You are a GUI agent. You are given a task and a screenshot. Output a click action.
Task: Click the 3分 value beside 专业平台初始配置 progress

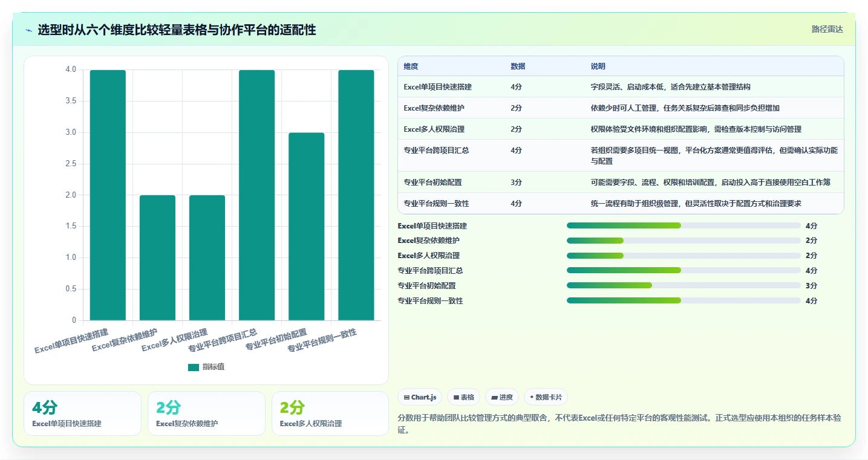(811, 285)
